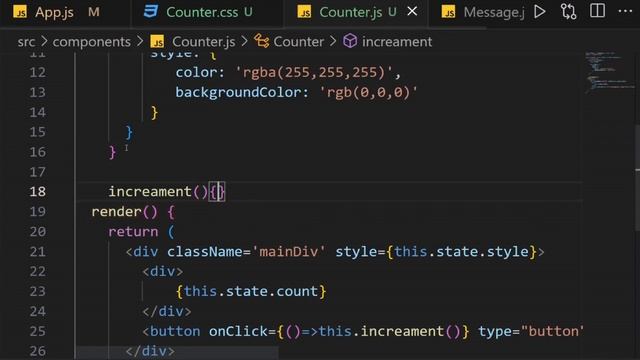Image resolution: width=640 pixels, height=360 pixels.
Task: Click line number 12 in gutter
Action: pos(38,73)
